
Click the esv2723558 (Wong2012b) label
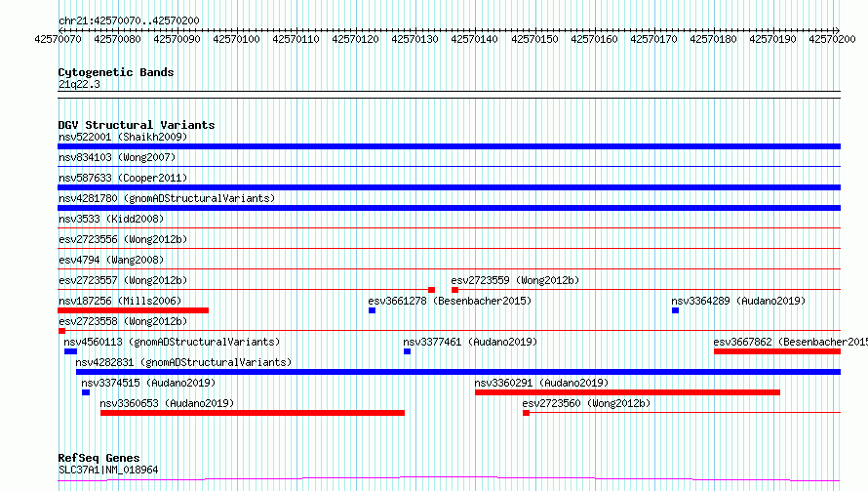[x=123, y=321]
